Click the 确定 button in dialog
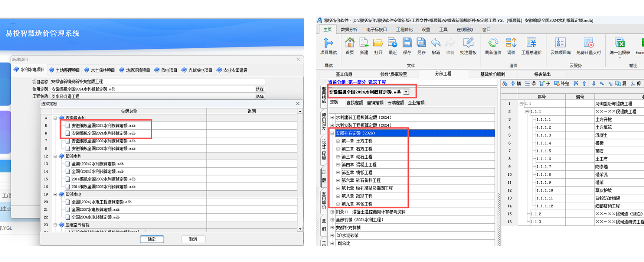The width and height of the screenshot is (644, 262). pos(152,239)
